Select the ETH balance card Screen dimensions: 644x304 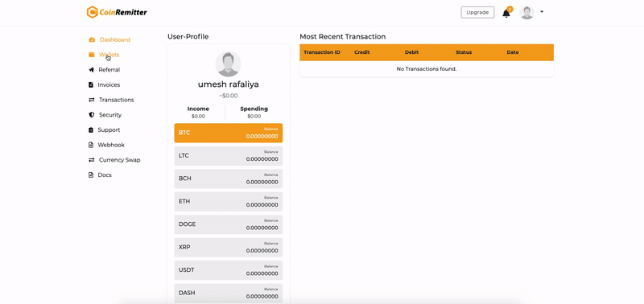229,201
